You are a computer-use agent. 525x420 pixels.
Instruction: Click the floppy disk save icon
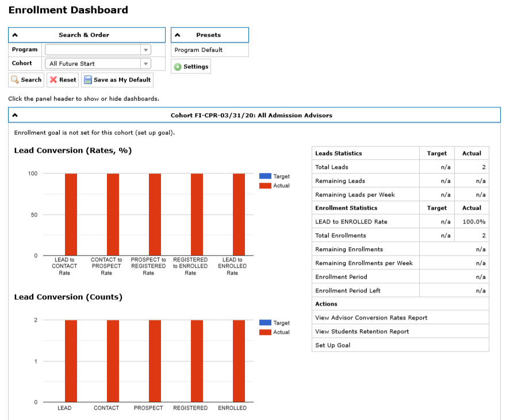click(x=88, y=80)
